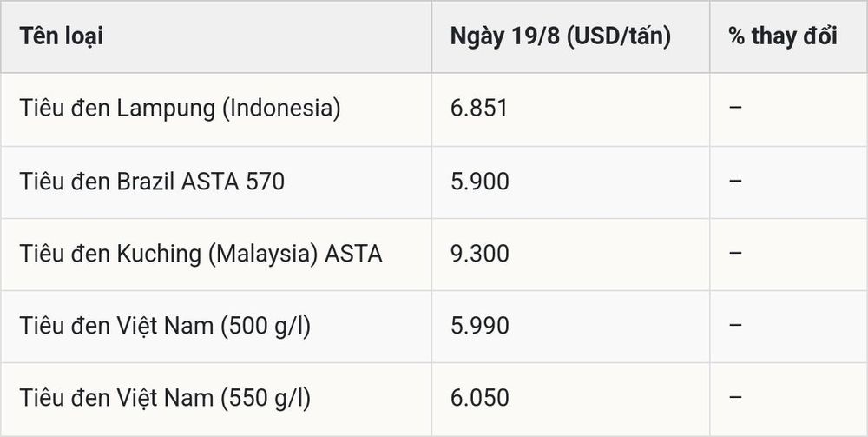
Task: Click the change dash in the Kuching row
Action: 735,252
